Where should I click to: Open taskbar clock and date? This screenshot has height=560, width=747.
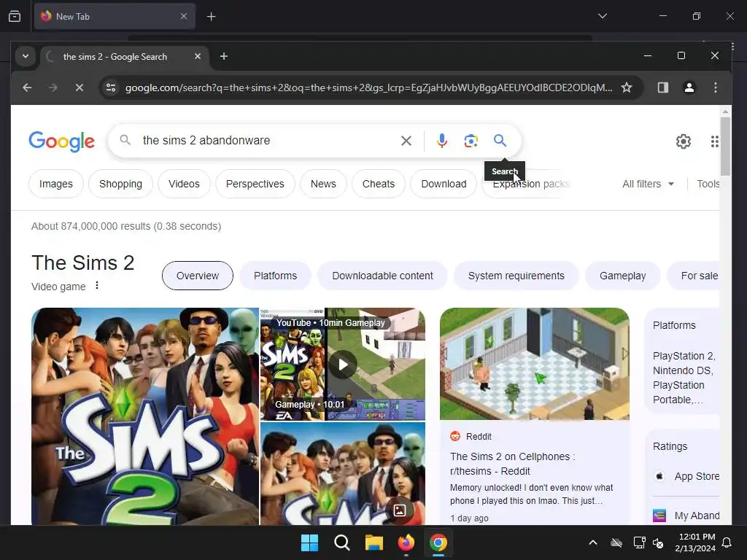pos(695,542)
